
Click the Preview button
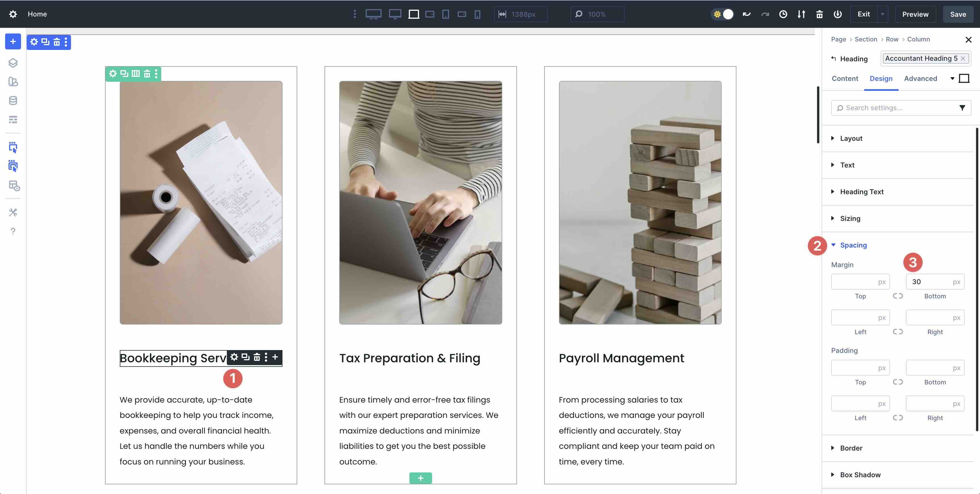click(915, 14)
